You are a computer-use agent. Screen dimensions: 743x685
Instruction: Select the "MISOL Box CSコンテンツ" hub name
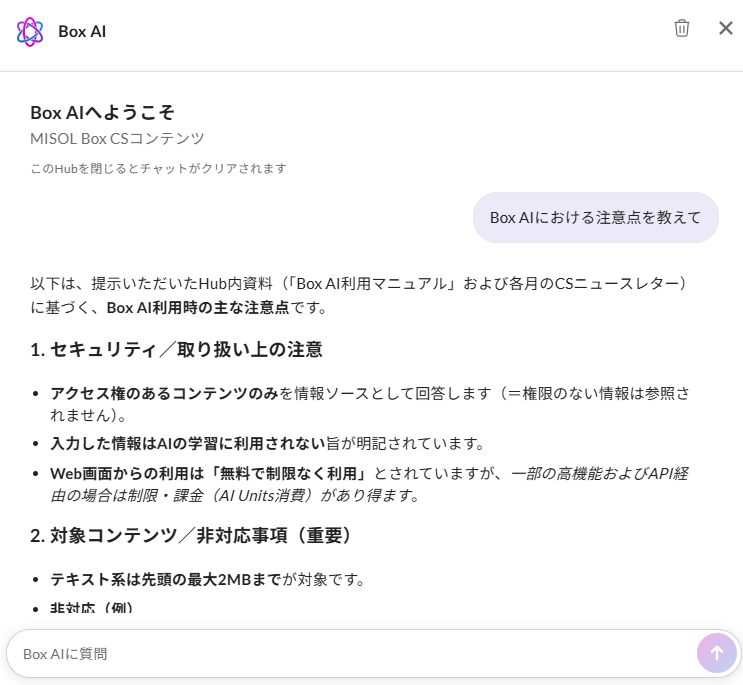[117, 138]
